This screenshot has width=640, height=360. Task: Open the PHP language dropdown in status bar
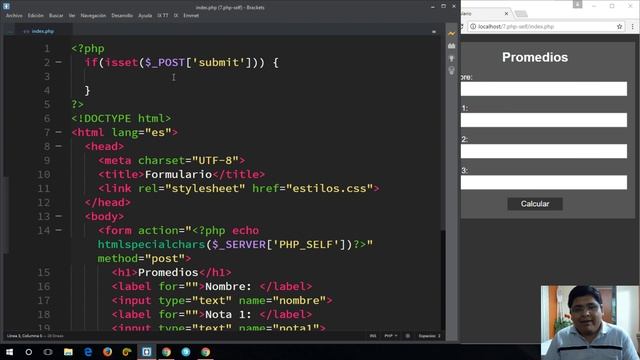point(390,336)
